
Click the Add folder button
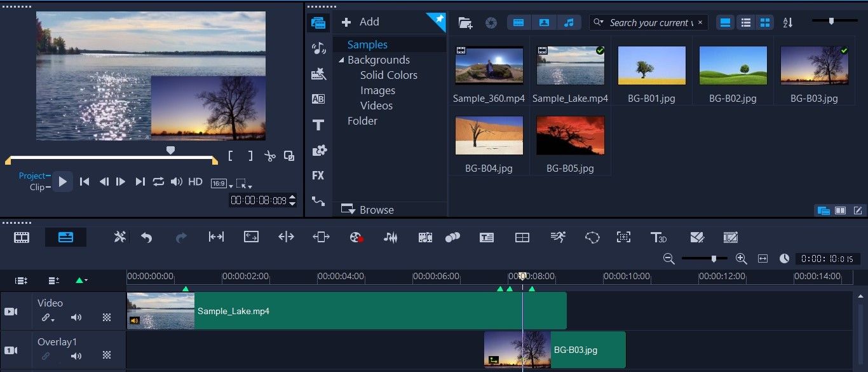click(x=360, y=22)
